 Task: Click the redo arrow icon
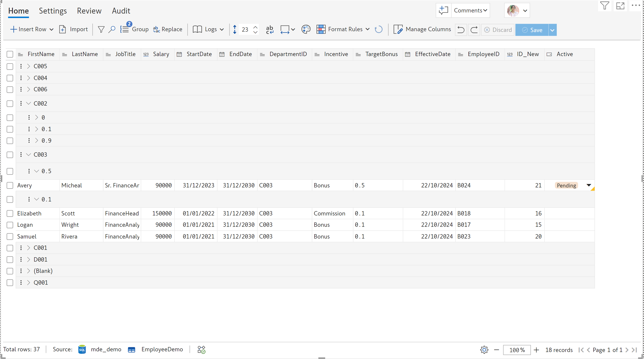pyautogui.click(x=474, y=30)
